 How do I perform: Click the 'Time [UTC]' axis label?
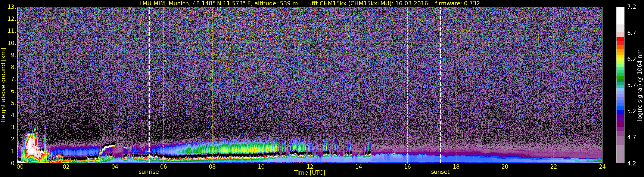[x=310, y=173]
